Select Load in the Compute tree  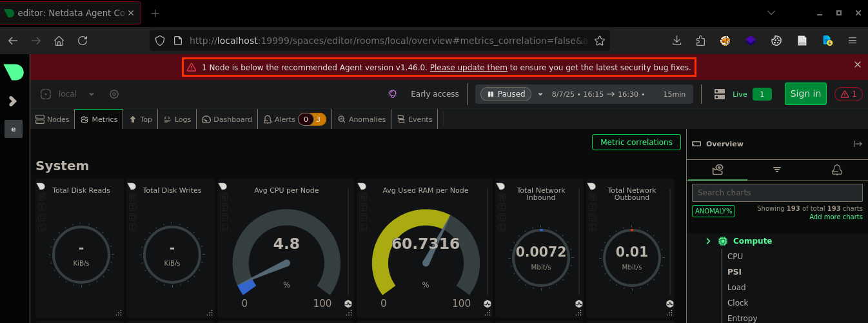(x=736, y=287)
